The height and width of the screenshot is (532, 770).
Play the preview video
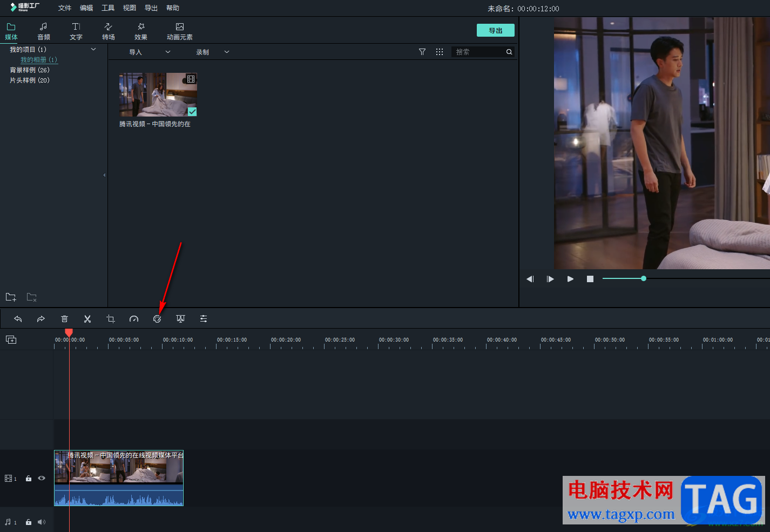point(570,279)
